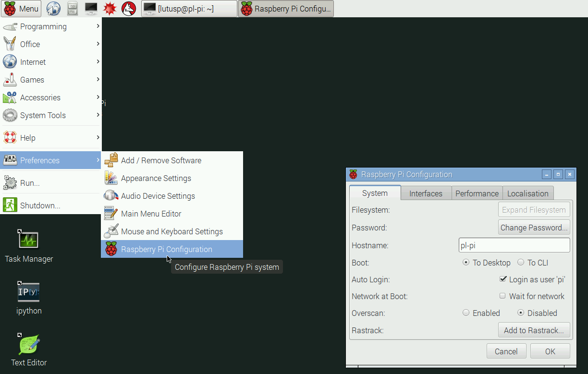Open the Accessories menu category
This screenshot has width=588, height=374.
click(x=51, y=97)
